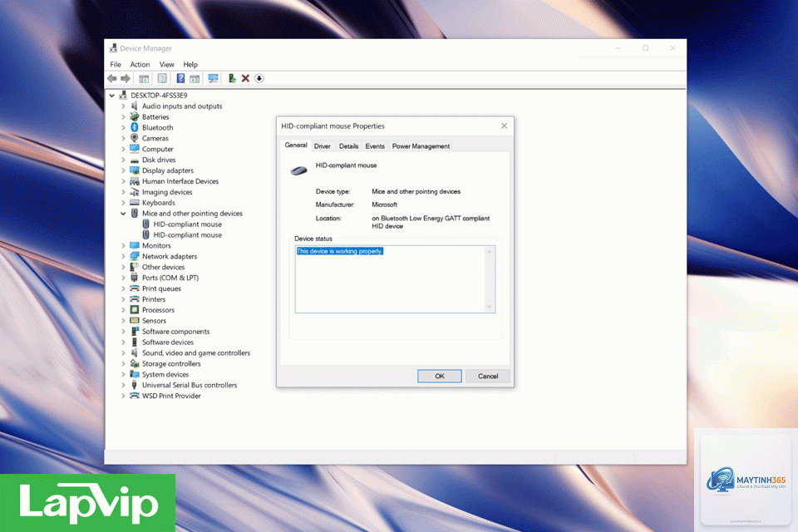This screenshot has width=798, height=532.
Task: Expand the Software components node
Action: 123,332
